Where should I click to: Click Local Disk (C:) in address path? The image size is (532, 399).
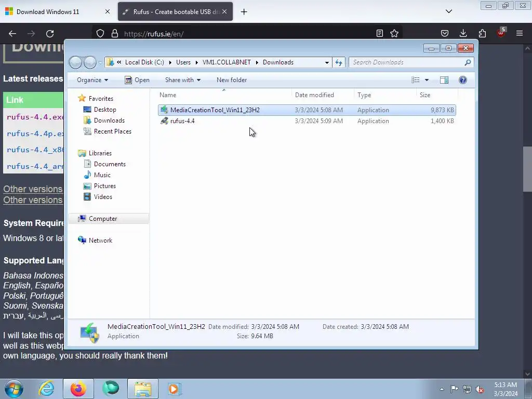pos(144,62)
